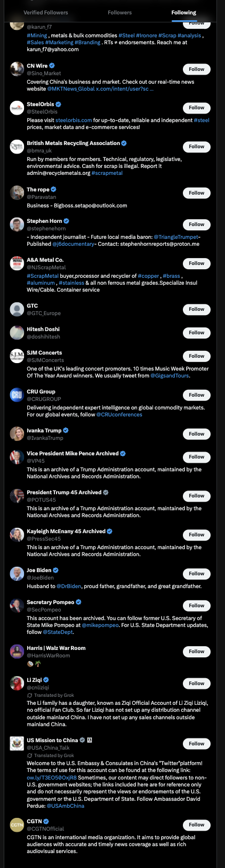Click the CGTN logo avatar

point(17,825)
